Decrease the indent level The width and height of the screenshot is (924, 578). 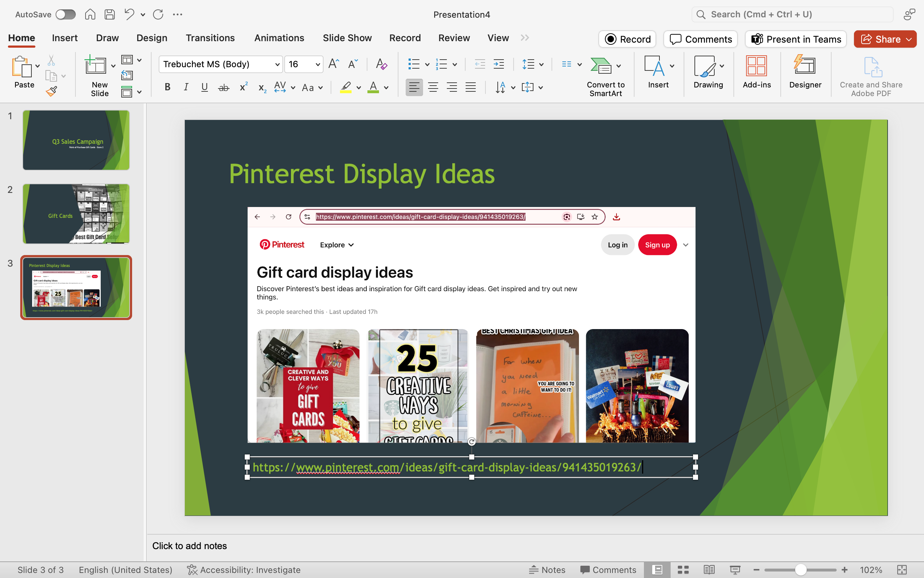pos(480,64)
